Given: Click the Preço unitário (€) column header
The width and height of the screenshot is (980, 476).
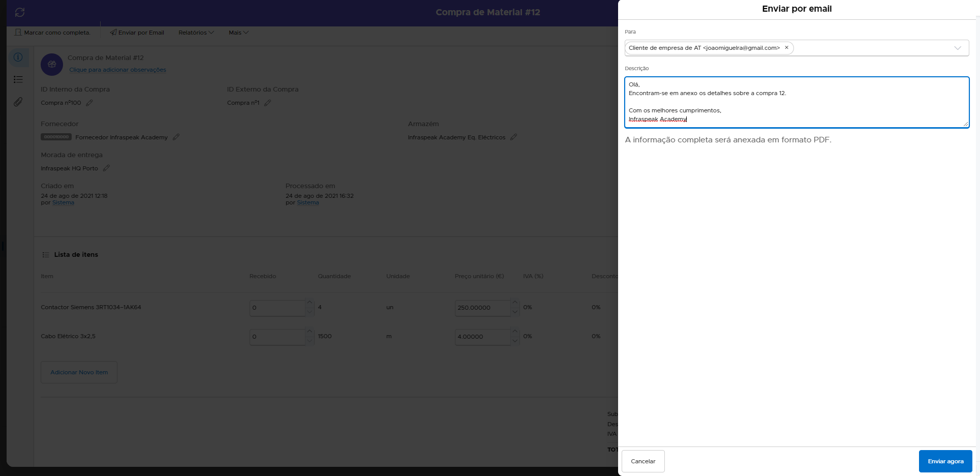Looking at the screenshot, I should 479,276.
